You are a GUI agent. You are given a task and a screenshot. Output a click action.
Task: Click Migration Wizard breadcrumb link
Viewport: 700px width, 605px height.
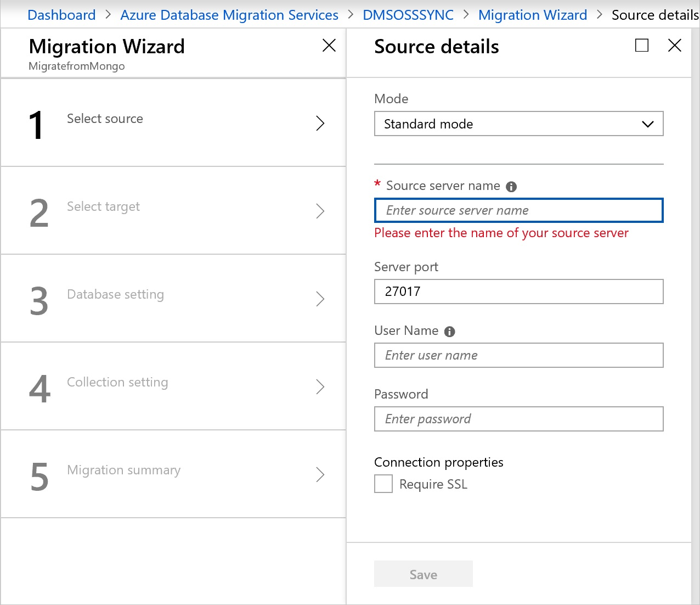(x=532, y=15)
